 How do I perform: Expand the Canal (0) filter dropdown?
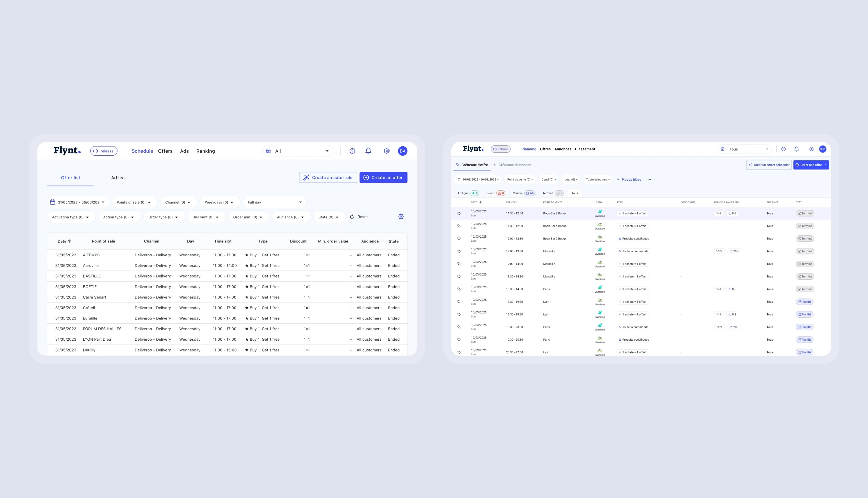click(x=548, y=180)
